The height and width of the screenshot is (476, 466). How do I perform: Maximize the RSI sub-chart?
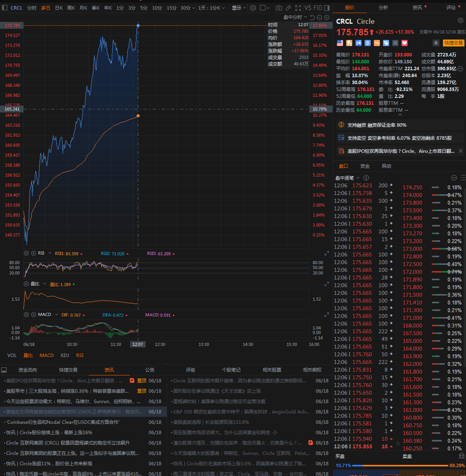327,253
